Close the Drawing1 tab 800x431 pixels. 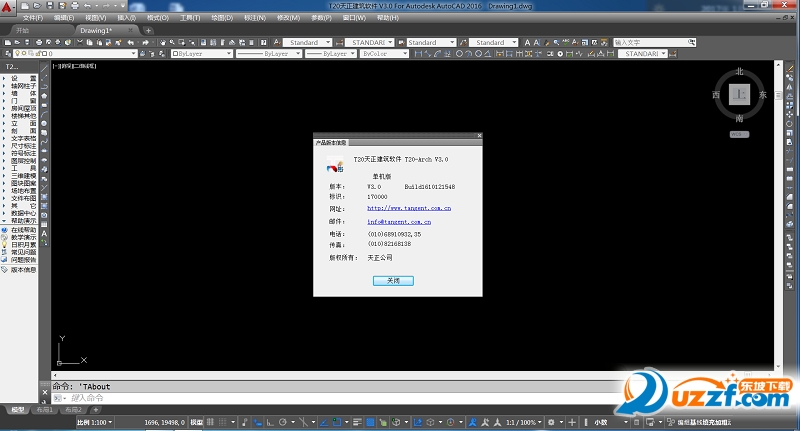(x=130, y=31)
